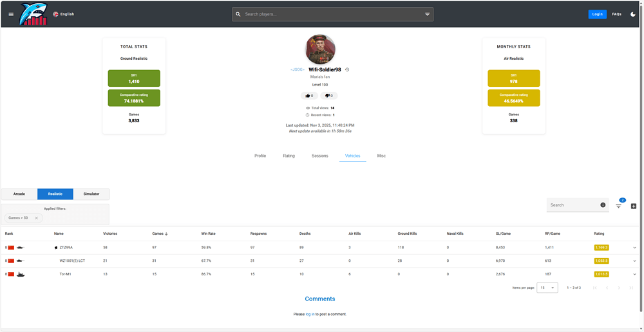Viewport: 644px width, 332px height.
Task: Click the shark site logo
Action: [34, 14]
